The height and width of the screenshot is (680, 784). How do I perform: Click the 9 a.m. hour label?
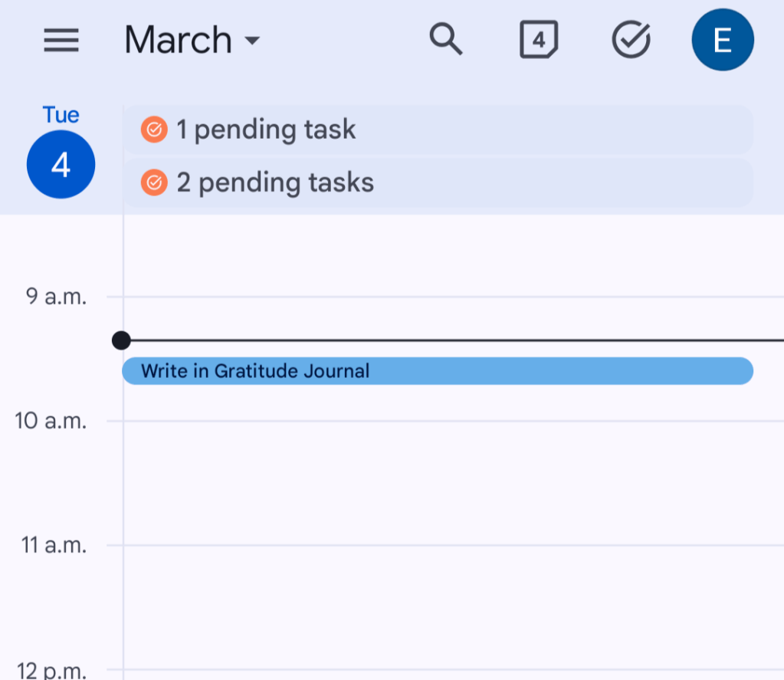click(57, 296)
